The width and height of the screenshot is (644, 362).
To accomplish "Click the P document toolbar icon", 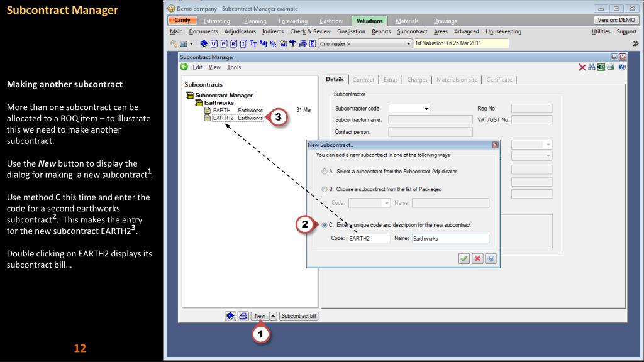I will coord(224,43).
